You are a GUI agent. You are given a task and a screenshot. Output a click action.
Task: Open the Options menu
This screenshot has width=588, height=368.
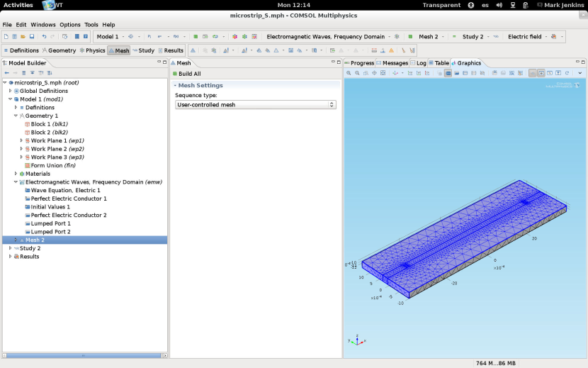[70, 25]
